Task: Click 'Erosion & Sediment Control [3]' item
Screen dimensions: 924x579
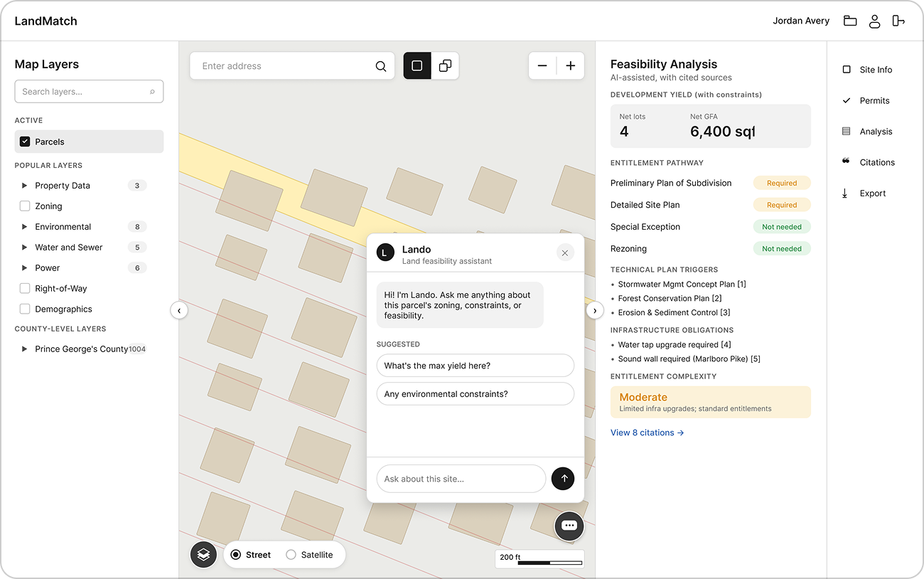Action: pyautogui.click(x=674, y=313)
